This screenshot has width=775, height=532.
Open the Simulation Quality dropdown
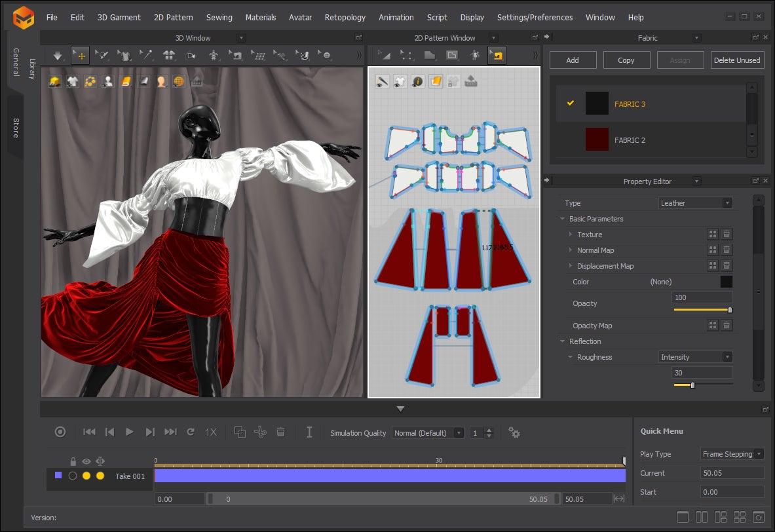(428, 433)
